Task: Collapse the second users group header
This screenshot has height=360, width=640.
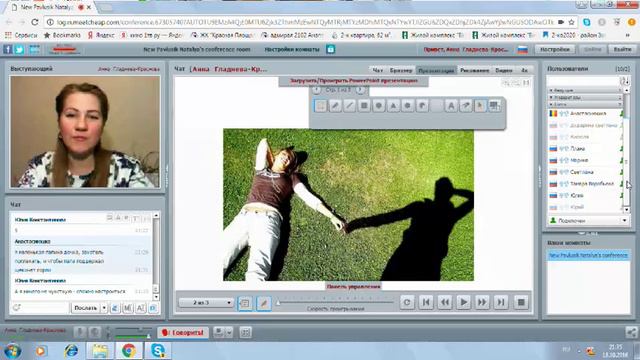Action: [585, 98]
